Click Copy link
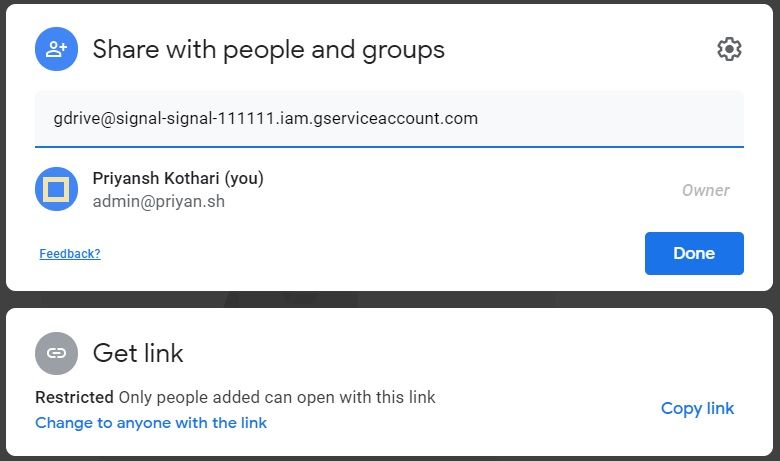 pos(697,408)
